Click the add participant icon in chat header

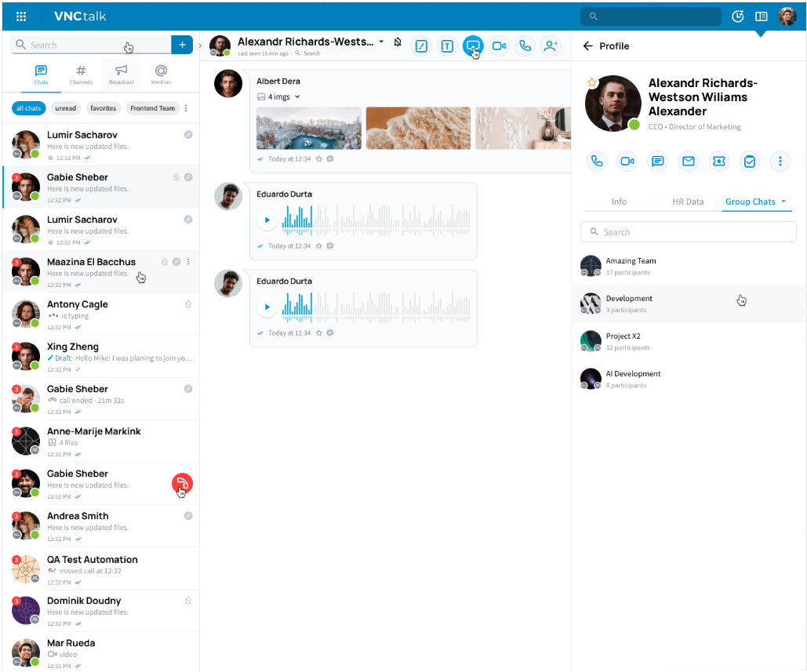coord(551,46)
